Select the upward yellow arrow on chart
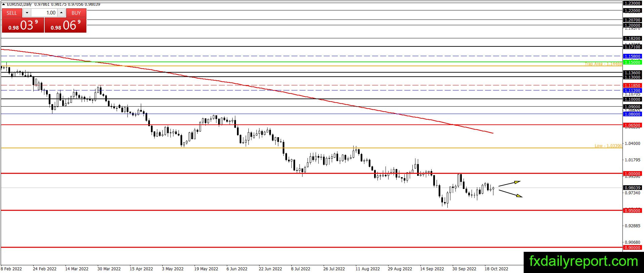 (x=509, y=183)
